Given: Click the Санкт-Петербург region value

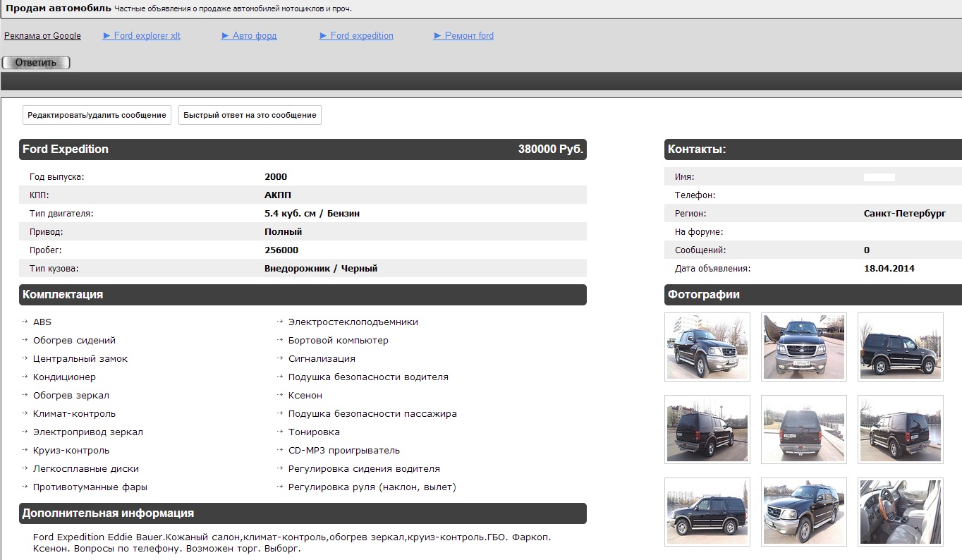Looking at the screenshot, I should [904, 214].
